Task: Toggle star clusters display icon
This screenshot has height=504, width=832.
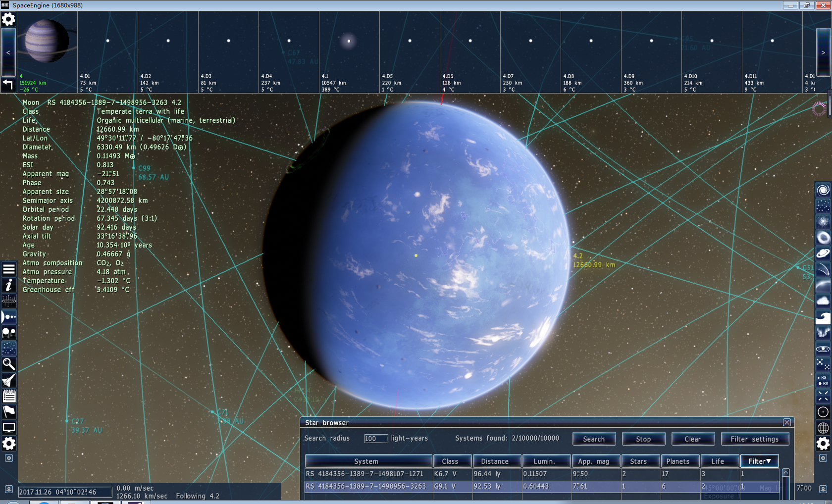Action: point(823,206)
